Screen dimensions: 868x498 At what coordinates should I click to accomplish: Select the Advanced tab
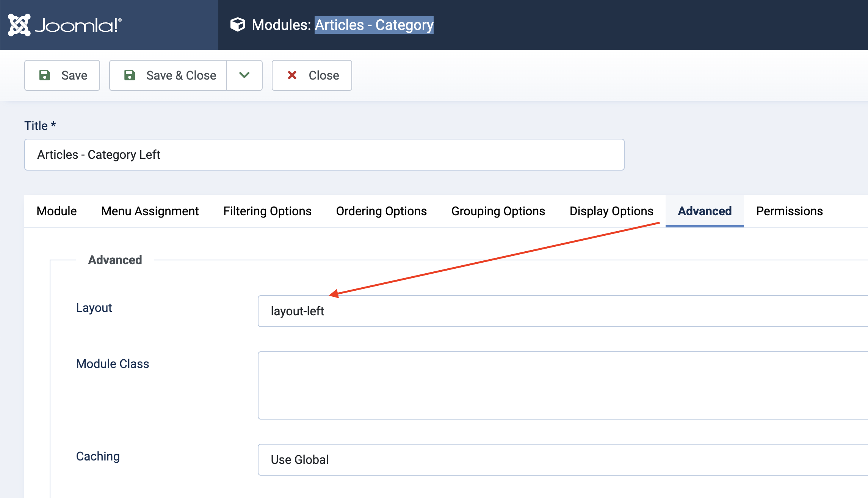pyautogui.click(x=705, y=211)
